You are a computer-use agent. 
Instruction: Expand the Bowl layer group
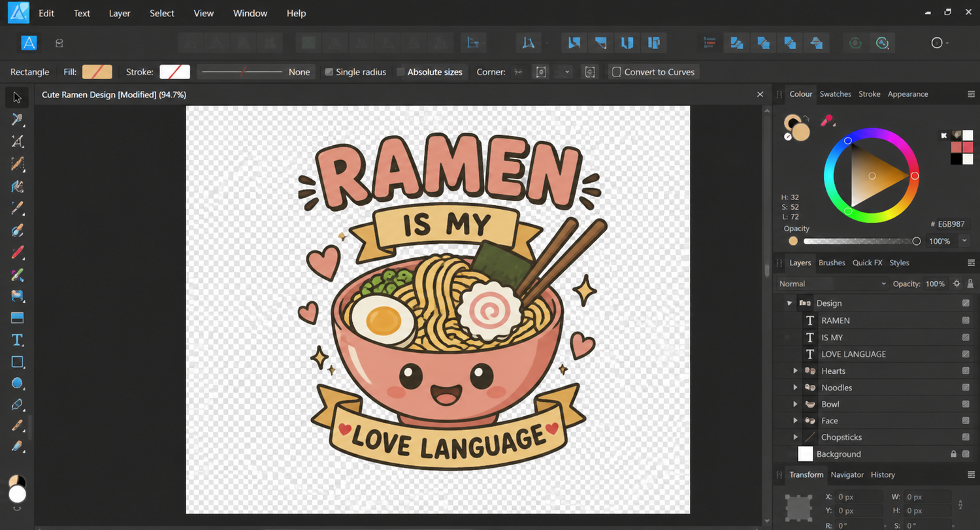795,404
